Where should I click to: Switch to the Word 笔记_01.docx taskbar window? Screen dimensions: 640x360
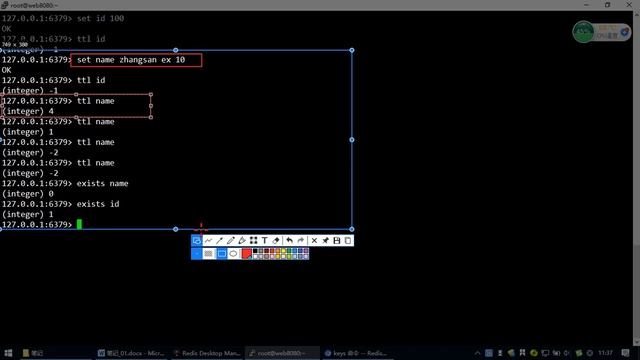pyautogui.click(x=131, y=353)
